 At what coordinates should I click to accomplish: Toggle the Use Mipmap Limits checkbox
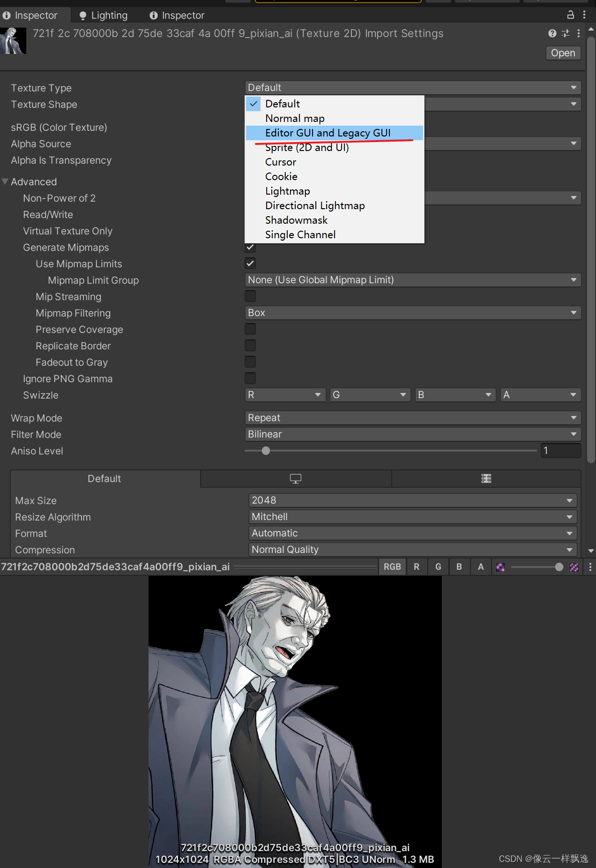[x=250, y=264]
